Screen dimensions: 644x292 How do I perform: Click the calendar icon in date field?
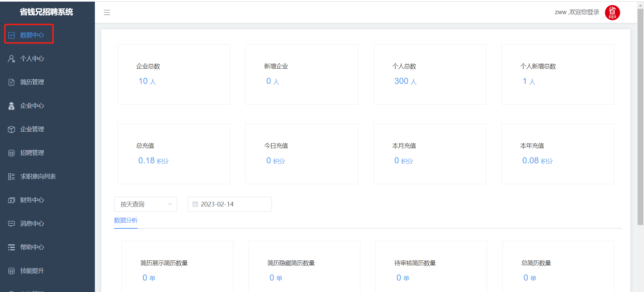pyautogui.click(x=195, y=204)
